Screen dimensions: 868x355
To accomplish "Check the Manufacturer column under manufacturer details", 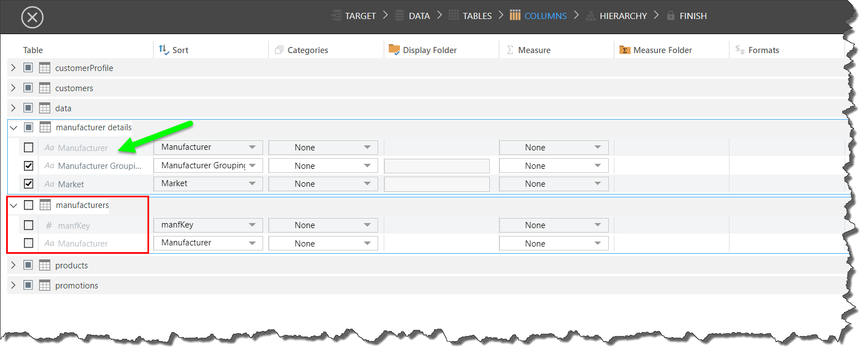I will tap(28, 148).
